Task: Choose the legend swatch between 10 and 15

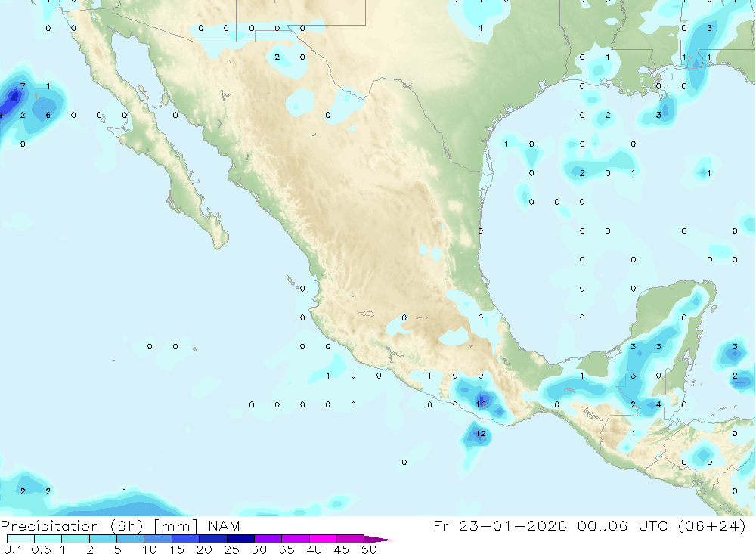Action: pyautogui.click(x=158, y=539)
